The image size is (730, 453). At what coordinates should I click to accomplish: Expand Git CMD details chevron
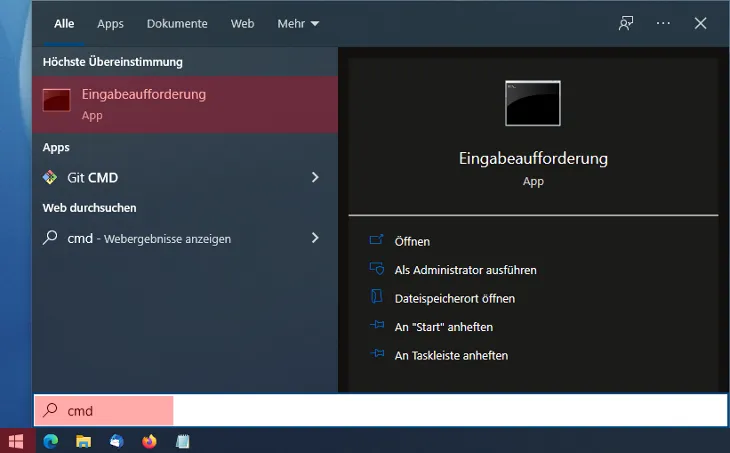pos(315,177)
